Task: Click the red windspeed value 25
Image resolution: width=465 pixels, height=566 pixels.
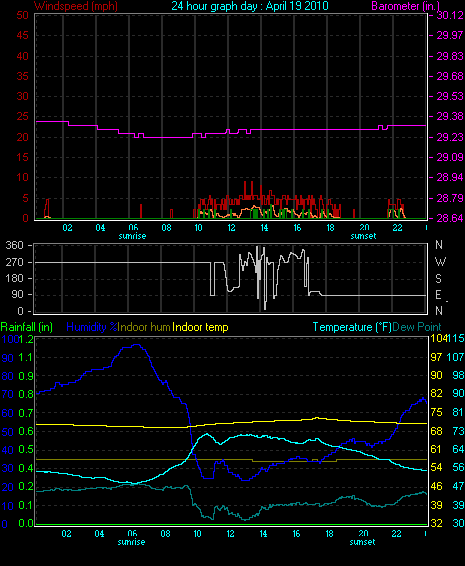Action: coord(22,117)
